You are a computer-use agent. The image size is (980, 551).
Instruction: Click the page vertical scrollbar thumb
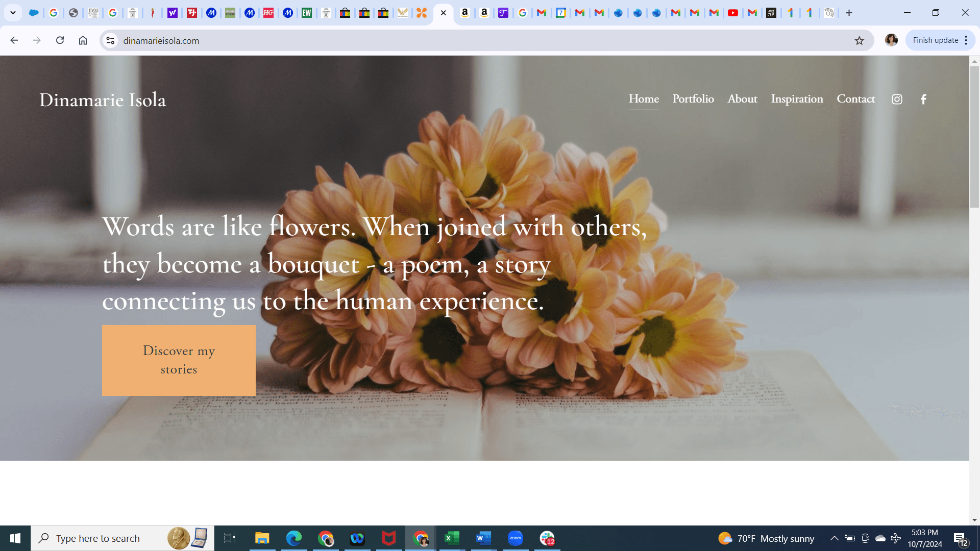pos(974,138)
